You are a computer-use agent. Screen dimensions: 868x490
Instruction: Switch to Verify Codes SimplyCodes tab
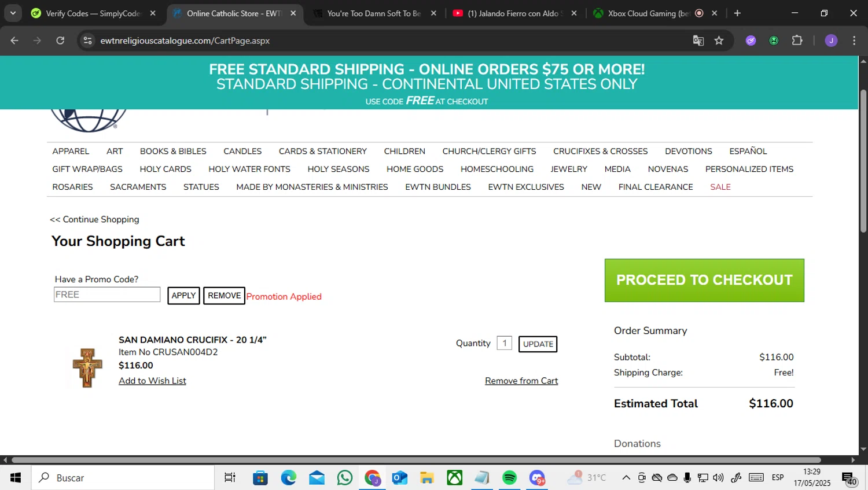point(93,13)
